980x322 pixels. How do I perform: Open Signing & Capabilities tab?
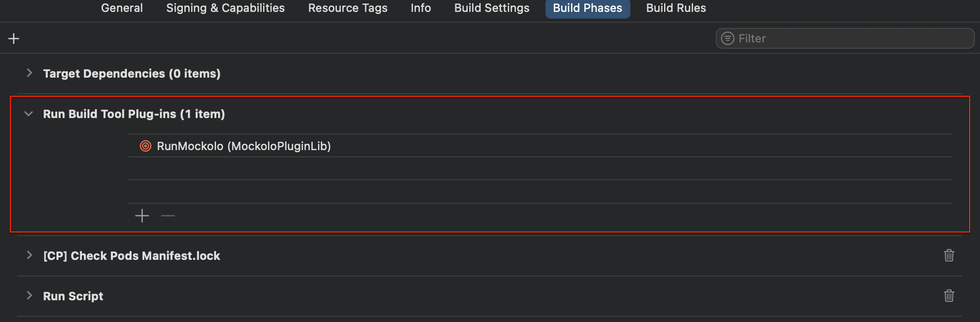(225, 8)
